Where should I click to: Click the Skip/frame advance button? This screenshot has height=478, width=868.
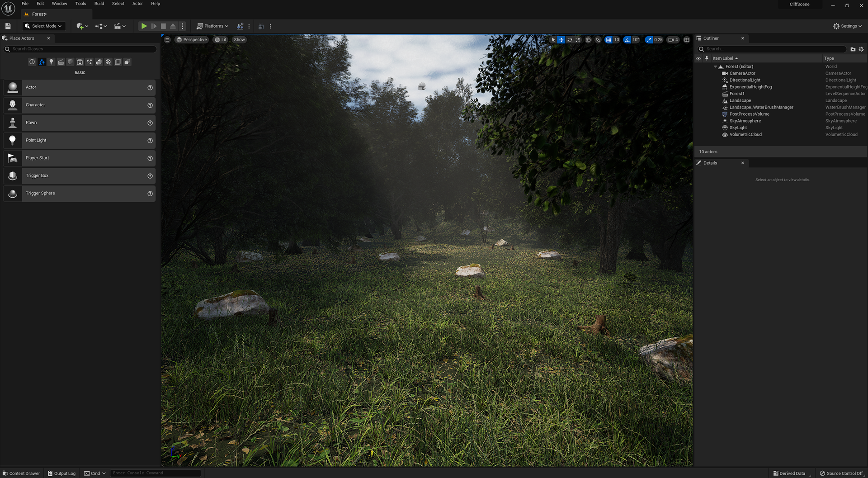pyautogui.click(x=154, y=26)
